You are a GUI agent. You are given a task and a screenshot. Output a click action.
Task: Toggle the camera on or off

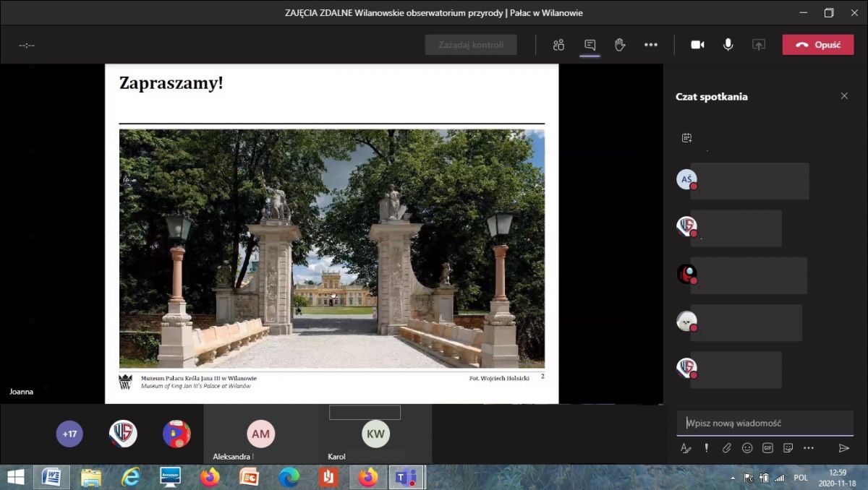(697, 45)
